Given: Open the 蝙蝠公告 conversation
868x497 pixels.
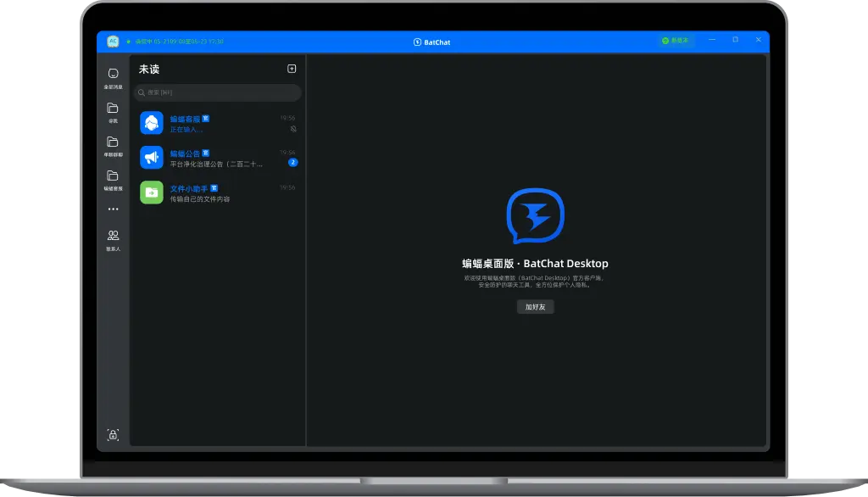Looking at the screenshot, I should click(x=217, y=159).
